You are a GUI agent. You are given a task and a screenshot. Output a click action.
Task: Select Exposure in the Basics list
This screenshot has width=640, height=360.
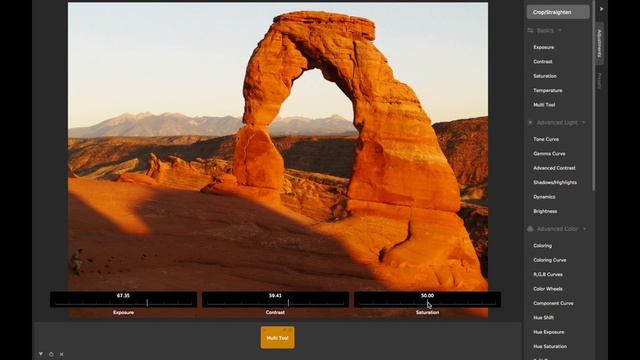[544, 47]
